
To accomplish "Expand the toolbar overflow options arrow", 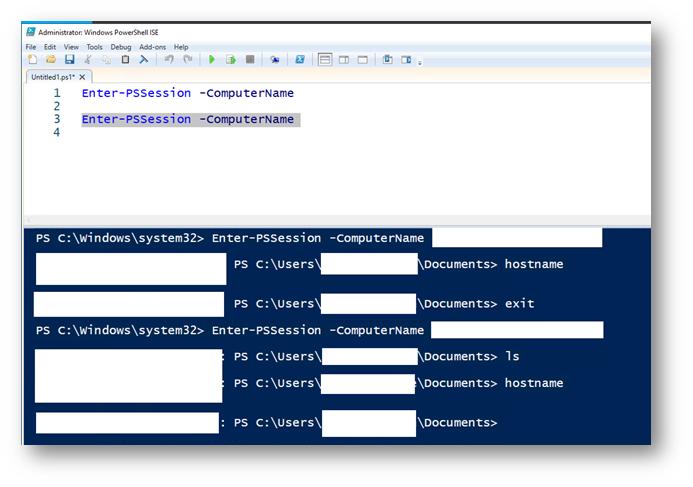I will [x=421, y=62].
